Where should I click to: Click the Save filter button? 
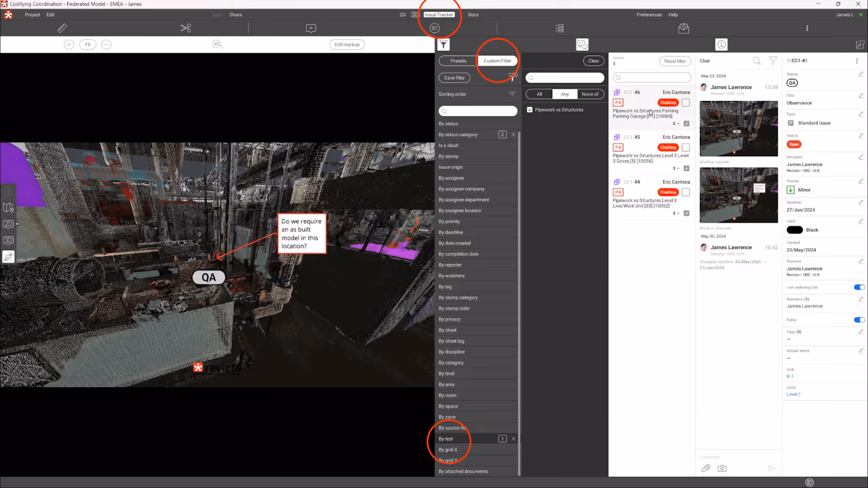coord(454,78)
